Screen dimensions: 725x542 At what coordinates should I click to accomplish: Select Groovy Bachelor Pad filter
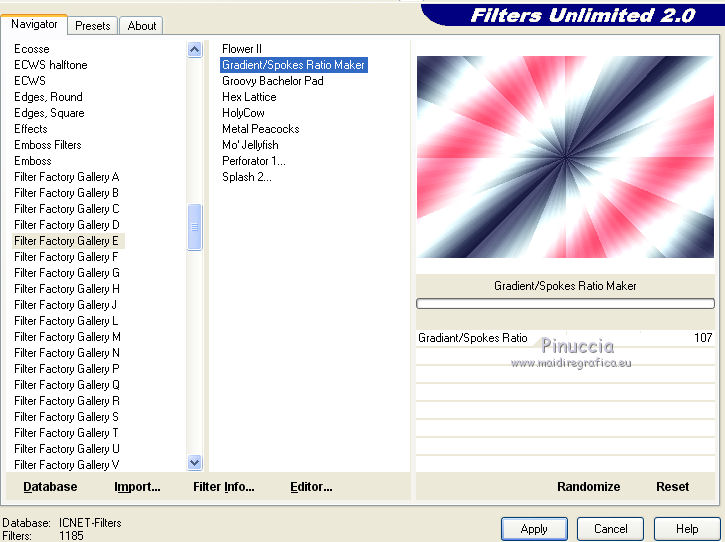273,81
